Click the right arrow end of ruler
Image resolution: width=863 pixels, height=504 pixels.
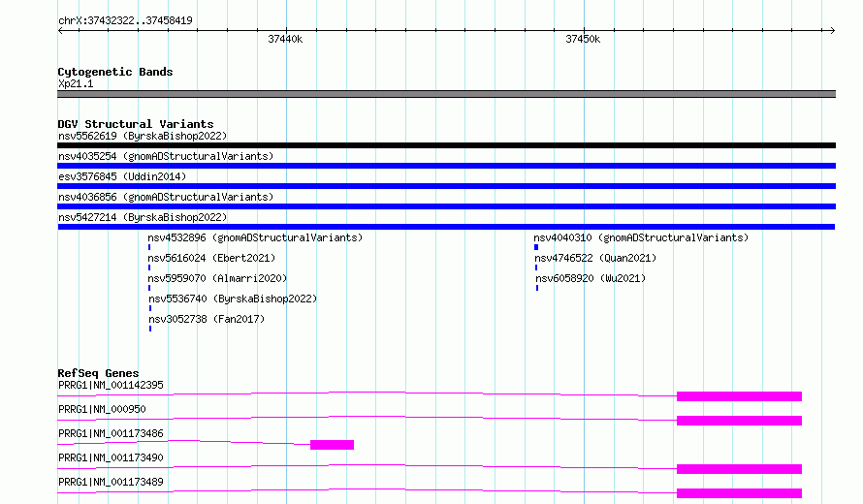(832, 30)
